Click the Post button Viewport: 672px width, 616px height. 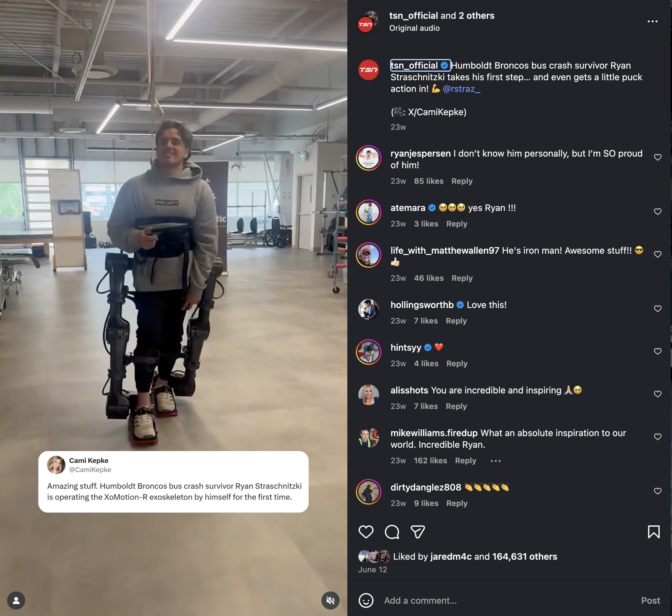(650, 600)
